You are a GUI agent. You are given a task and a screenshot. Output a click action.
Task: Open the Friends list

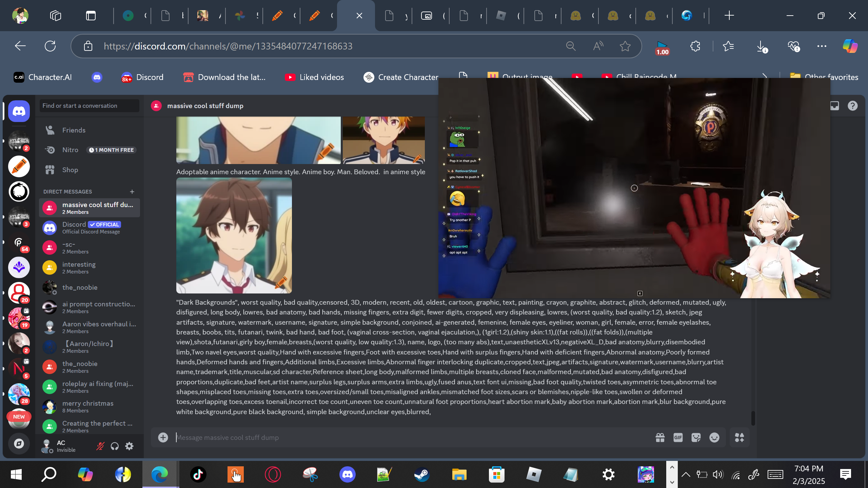click(x=90, y=130)
